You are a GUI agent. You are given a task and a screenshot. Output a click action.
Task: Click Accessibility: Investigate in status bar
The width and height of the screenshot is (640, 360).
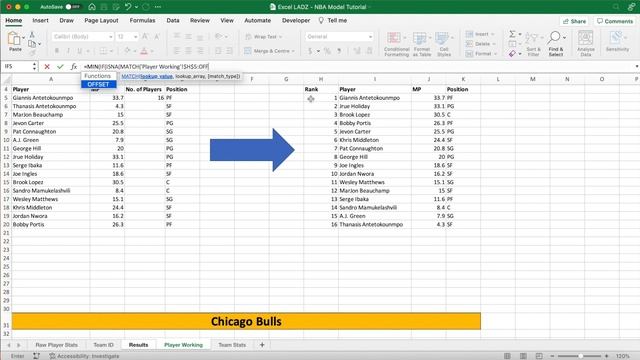(84, 356)
